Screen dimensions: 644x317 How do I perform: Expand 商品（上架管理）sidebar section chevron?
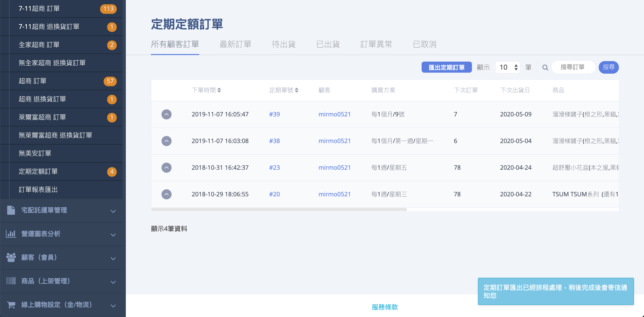point(113,282)
